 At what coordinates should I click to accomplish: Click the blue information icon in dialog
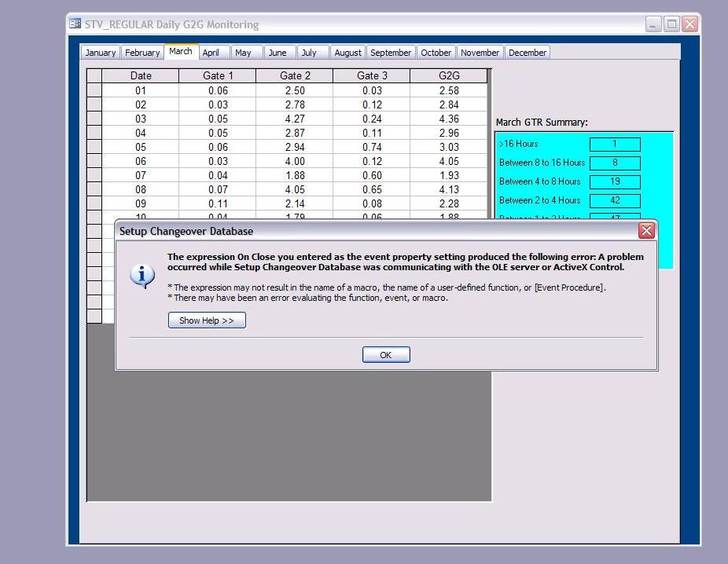click(x=142, y=277)
